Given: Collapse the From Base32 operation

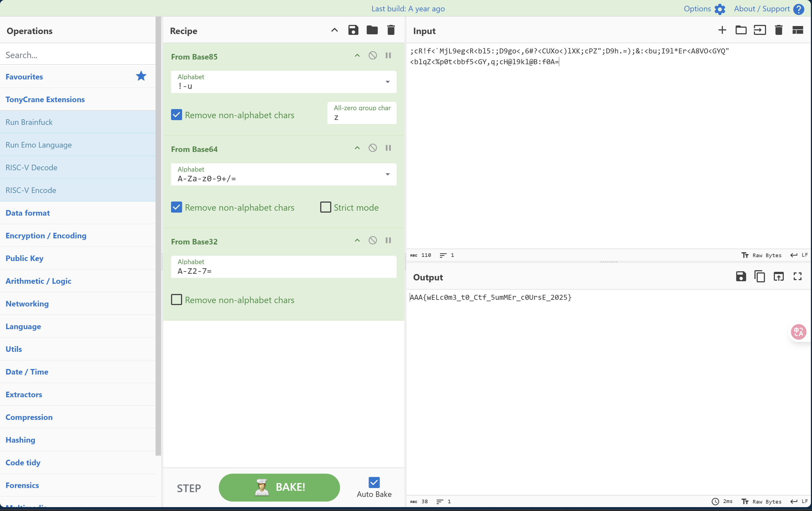Looking at the screenshot, I should [x=357, y=241].
